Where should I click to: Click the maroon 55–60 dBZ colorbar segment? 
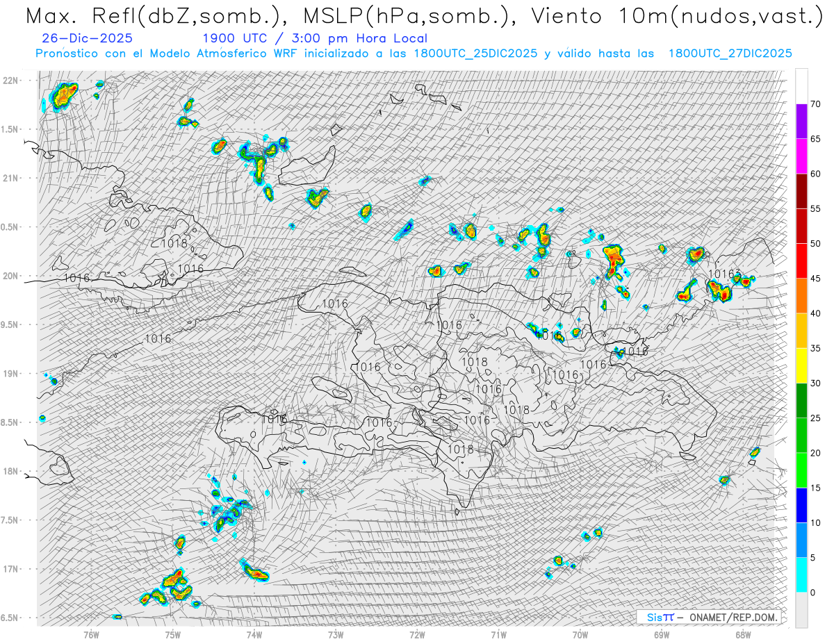[801, 191]
